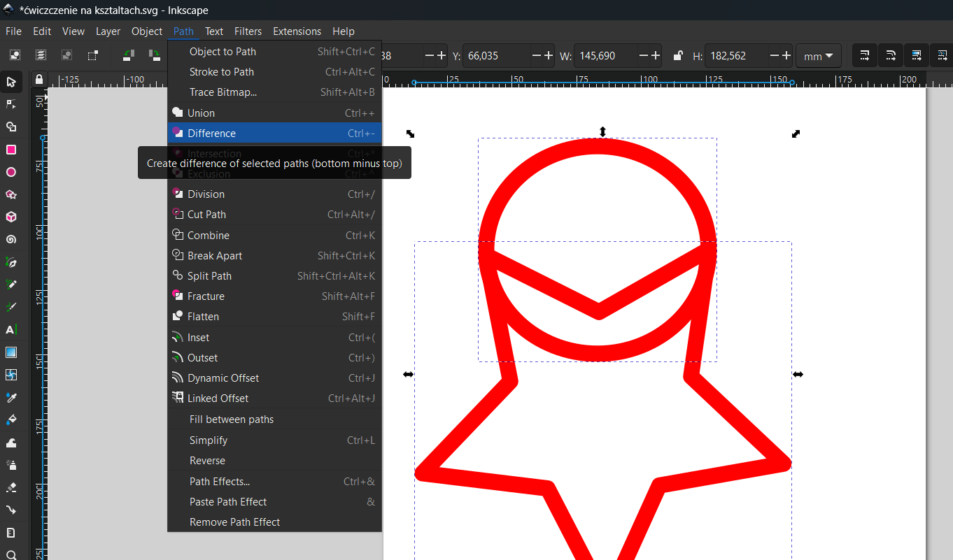Select the Spray tool
The height and width of the screenshot is (560, 953).
11,465
